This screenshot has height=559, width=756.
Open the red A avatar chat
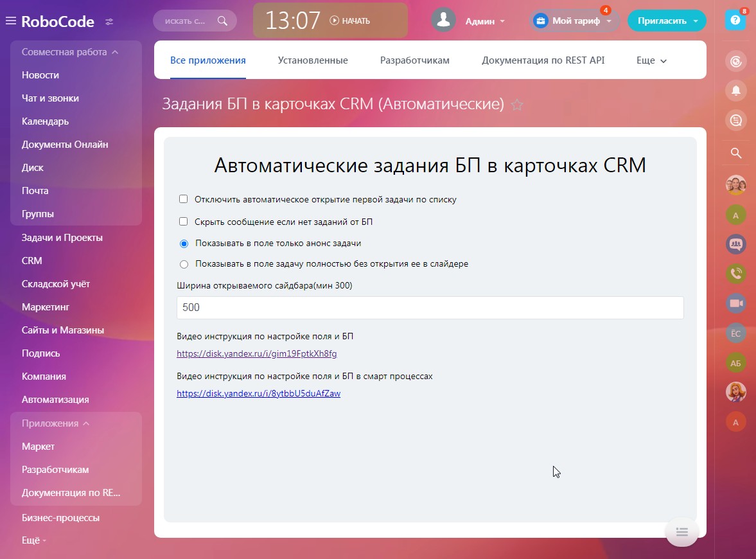[735, 423]
